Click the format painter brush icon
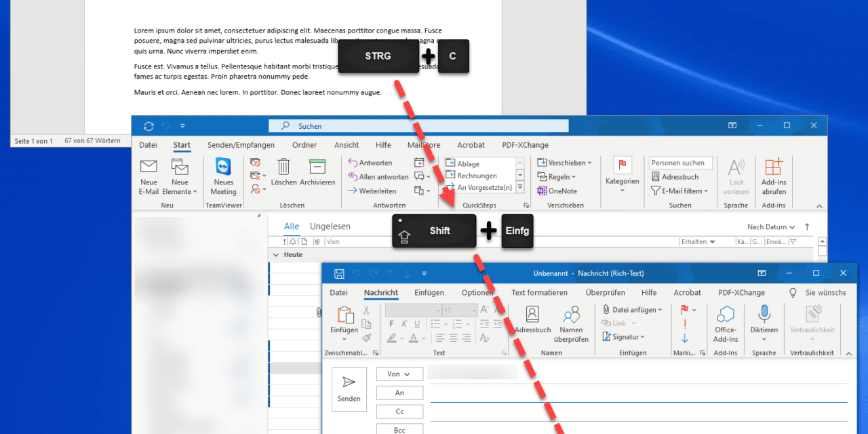Screen dimensions: 868x434 tap(366, 337)
